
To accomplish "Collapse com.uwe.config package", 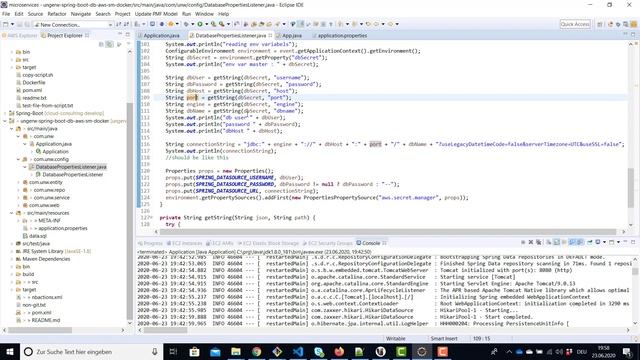I will pyautogui.click(x=18, y=159).
